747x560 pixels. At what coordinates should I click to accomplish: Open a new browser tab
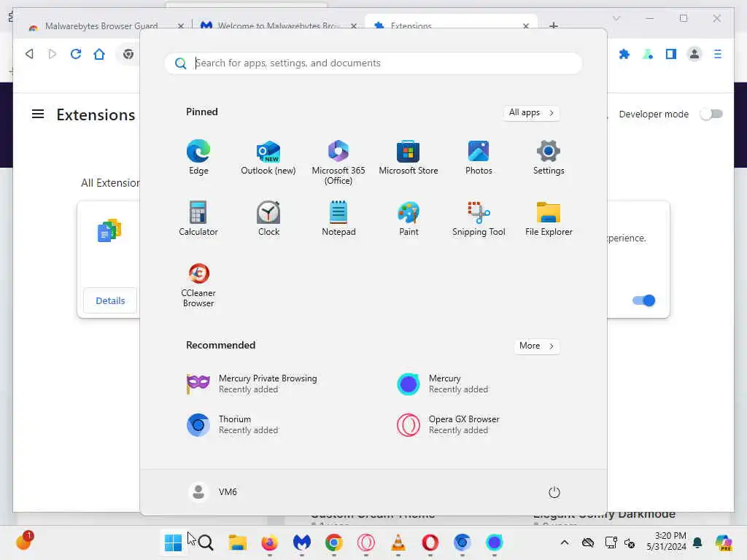(x=553, y=26)
